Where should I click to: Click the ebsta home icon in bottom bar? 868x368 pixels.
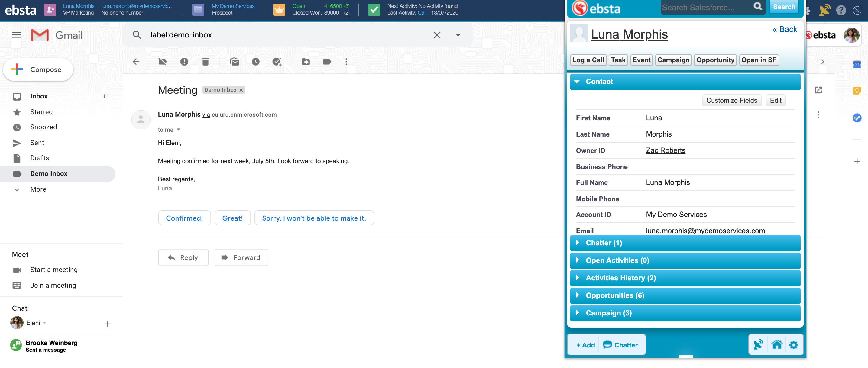click(777, 344)
